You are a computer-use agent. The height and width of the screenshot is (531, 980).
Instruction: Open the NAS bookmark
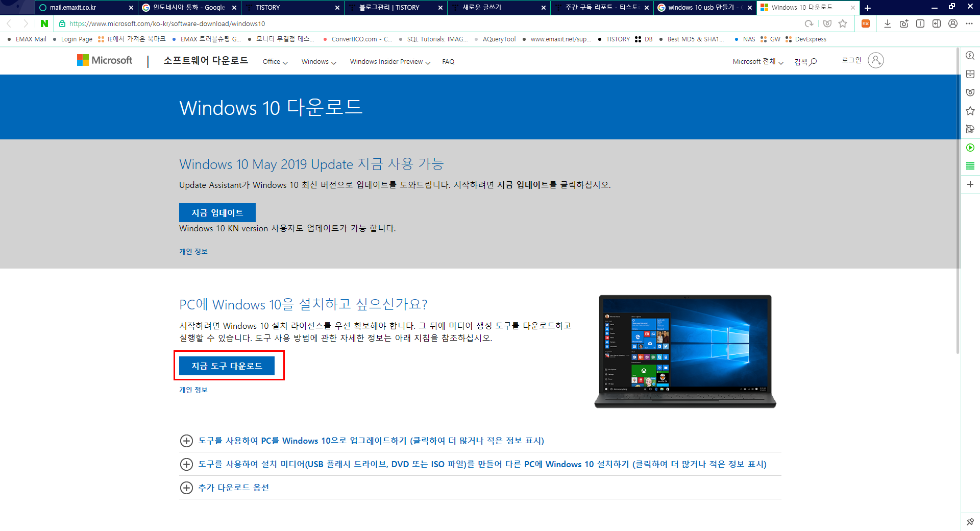click(x=745, y=39)
